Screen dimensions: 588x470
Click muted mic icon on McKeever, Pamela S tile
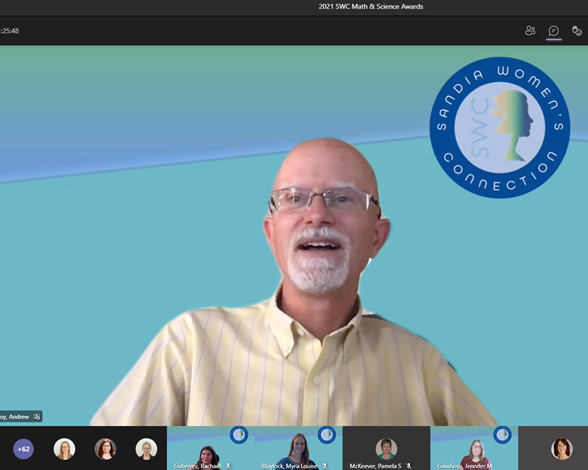[x=409, y=465]
